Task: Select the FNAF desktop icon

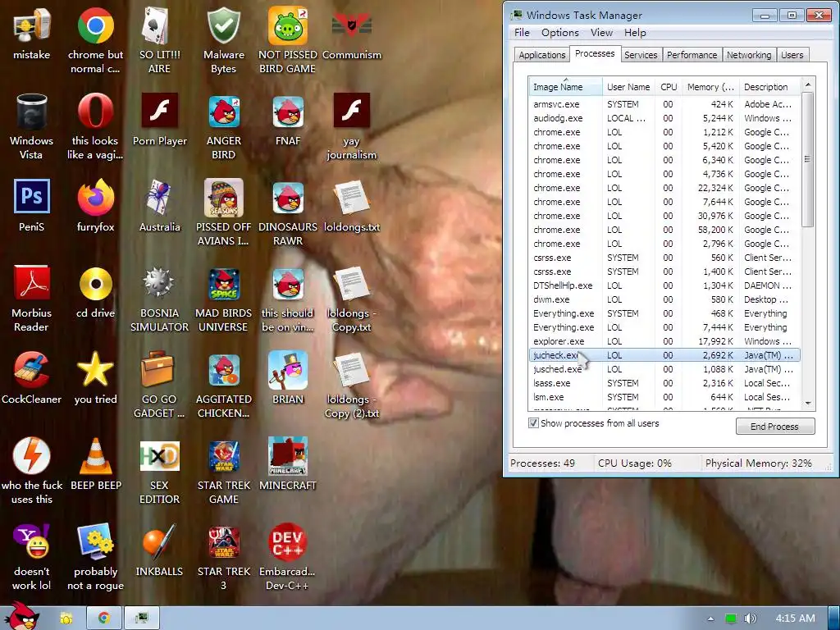Action: pos(288,120)
